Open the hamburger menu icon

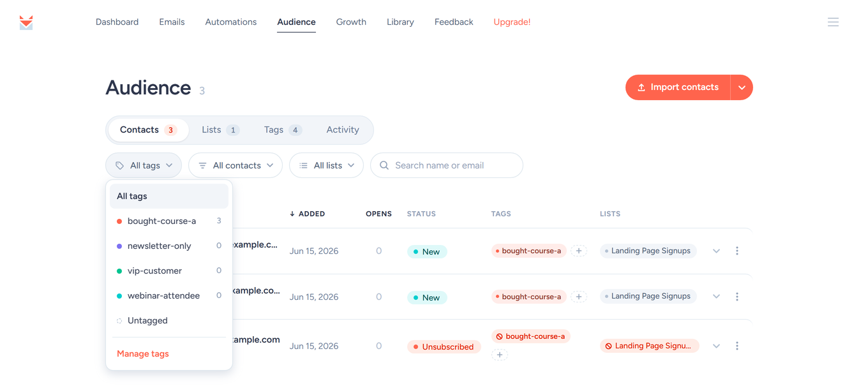833,22
